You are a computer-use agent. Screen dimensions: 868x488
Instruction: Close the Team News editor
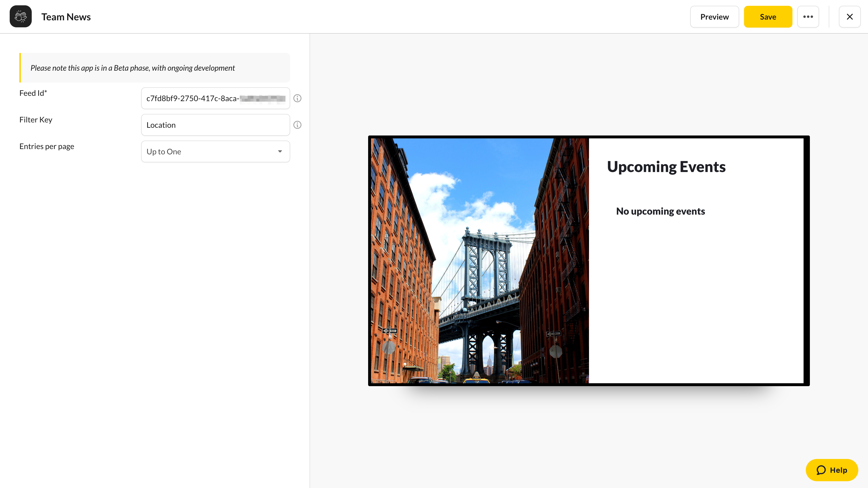point(849,16)
